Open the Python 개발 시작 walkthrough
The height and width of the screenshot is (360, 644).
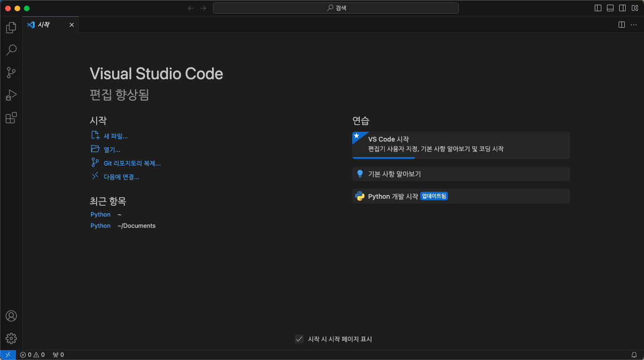(461, 196)
